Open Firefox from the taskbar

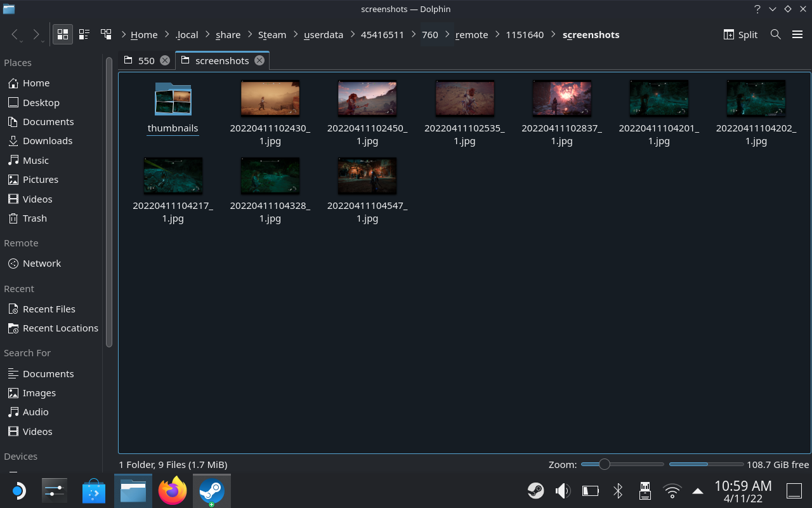[x=173, y=490]
